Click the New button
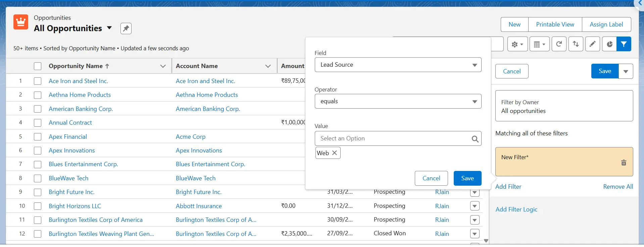 514,24
